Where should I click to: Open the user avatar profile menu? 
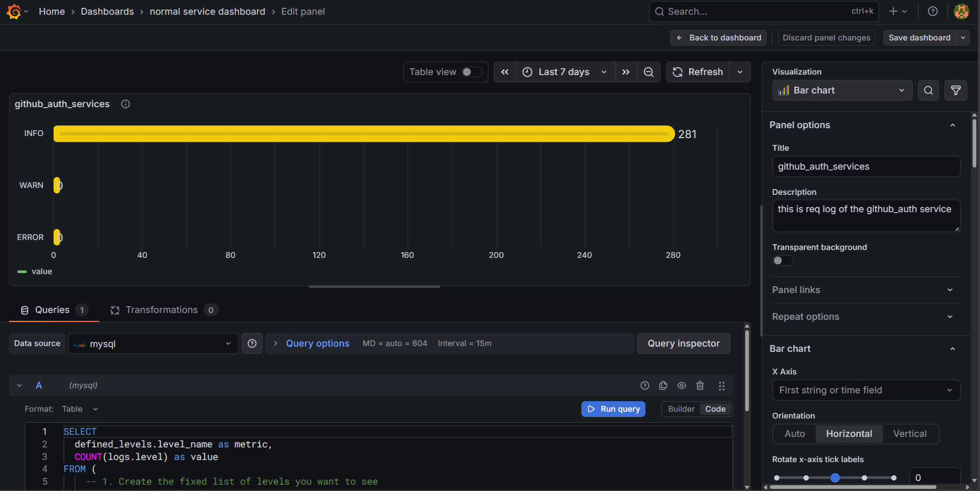point(961,12)
